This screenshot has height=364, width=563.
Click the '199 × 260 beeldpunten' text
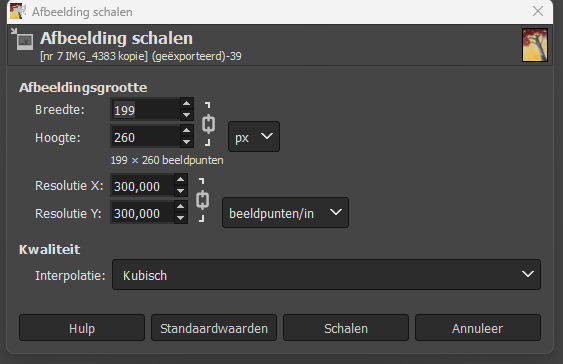point(167,160)
